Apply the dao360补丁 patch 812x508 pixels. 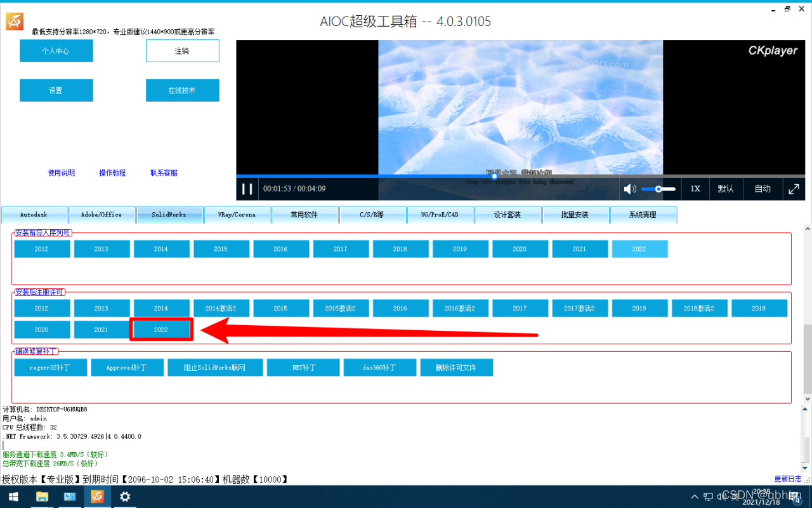pos(380,368)
